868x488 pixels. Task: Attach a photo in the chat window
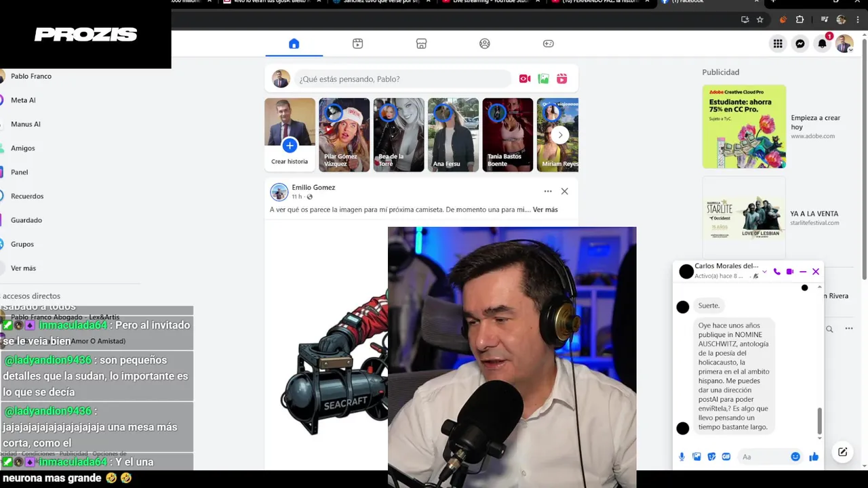[696, 457]
